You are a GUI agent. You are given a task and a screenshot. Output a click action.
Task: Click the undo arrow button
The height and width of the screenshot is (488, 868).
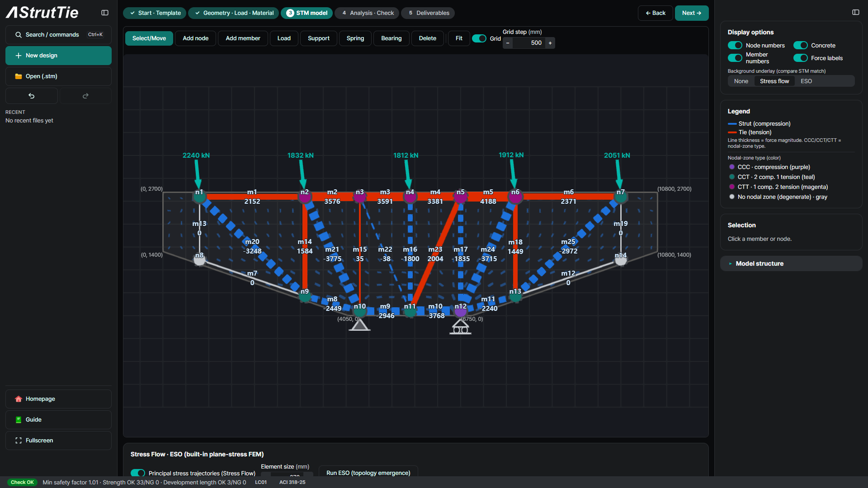coord(32,96)
